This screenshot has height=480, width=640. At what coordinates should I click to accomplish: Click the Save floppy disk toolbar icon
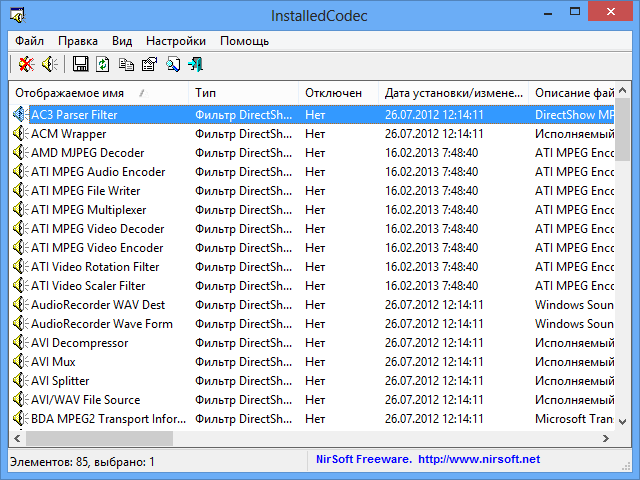point(80,64)
